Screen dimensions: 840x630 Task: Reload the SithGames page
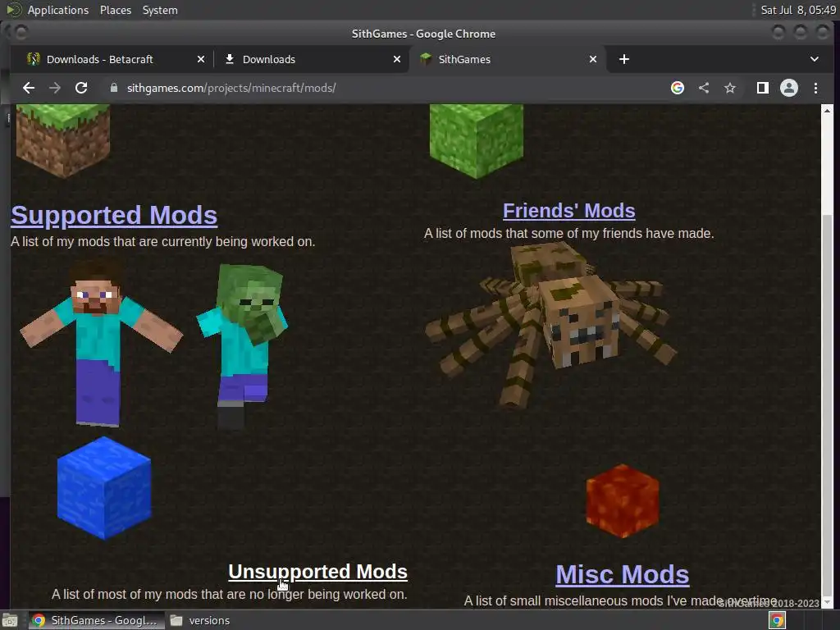81,88
